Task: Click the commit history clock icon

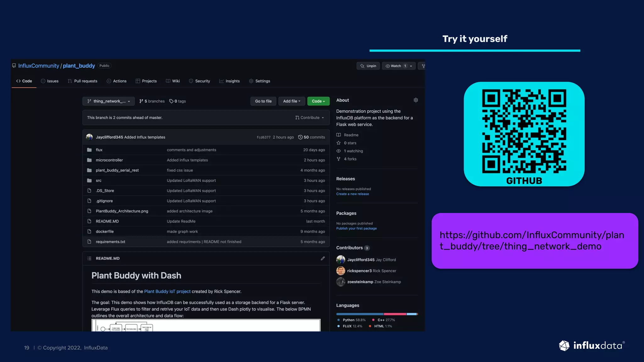Action: [x=300, y=137]
